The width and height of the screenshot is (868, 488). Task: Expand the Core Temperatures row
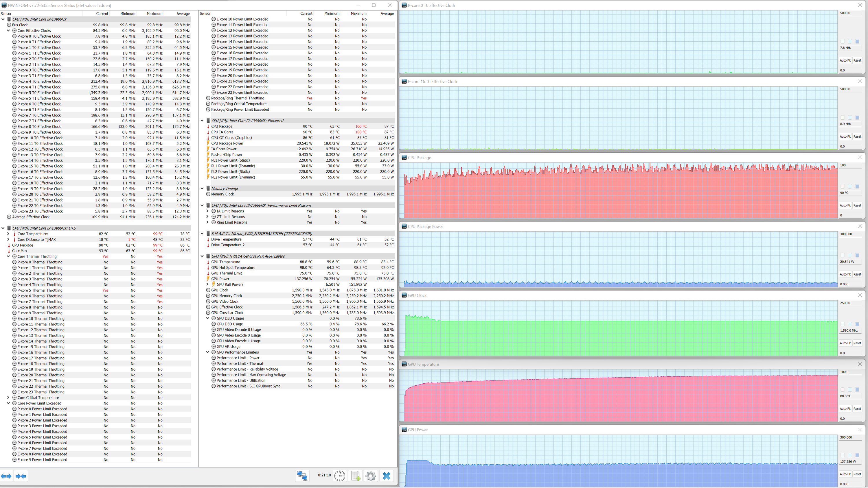pyautogui.click(x=8, y=234)
